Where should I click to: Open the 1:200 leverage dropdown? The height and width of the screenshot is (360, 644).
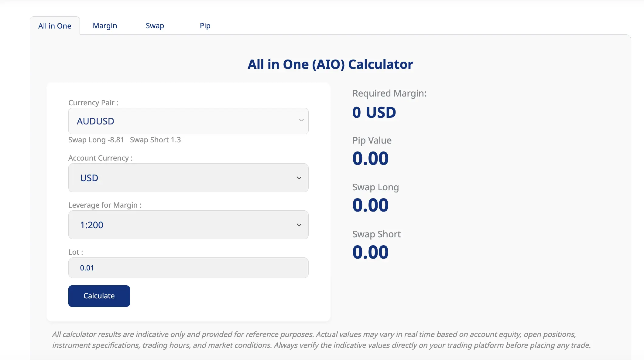click(188, 225)
